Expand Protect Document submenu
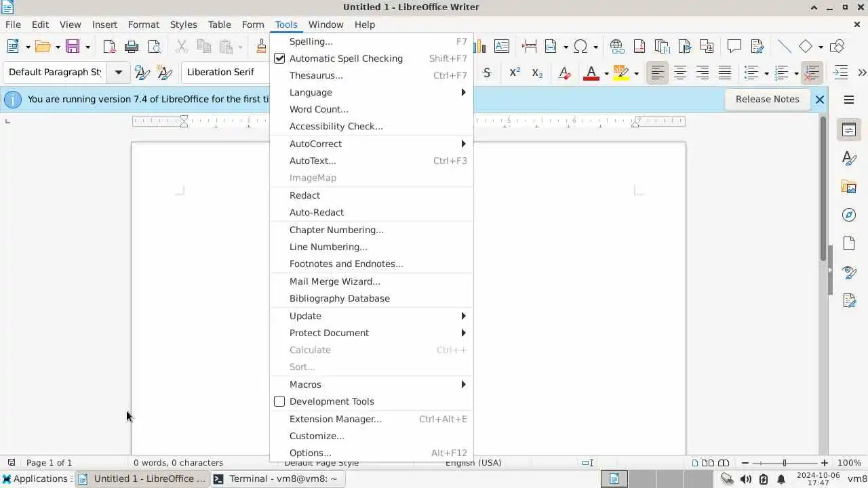This screenshot has height=488, width=868. pyautogui.click(x=372, y=333)
